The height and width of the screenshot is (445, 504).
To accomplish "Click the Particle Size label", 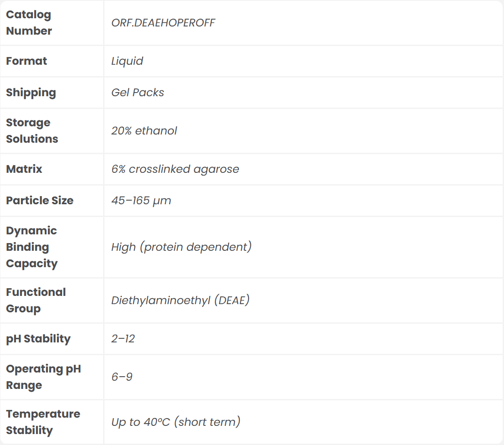I will (x=40, y=201).
